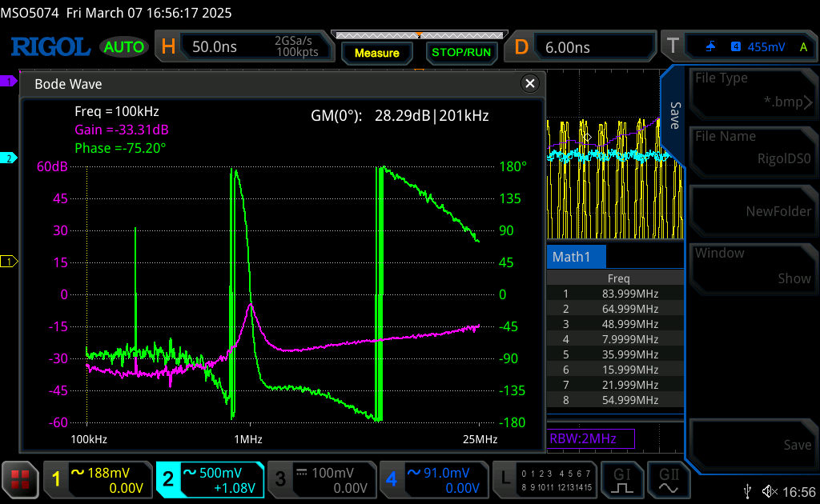
Task: Click the orange D delay icon
Action: (521, 47)
